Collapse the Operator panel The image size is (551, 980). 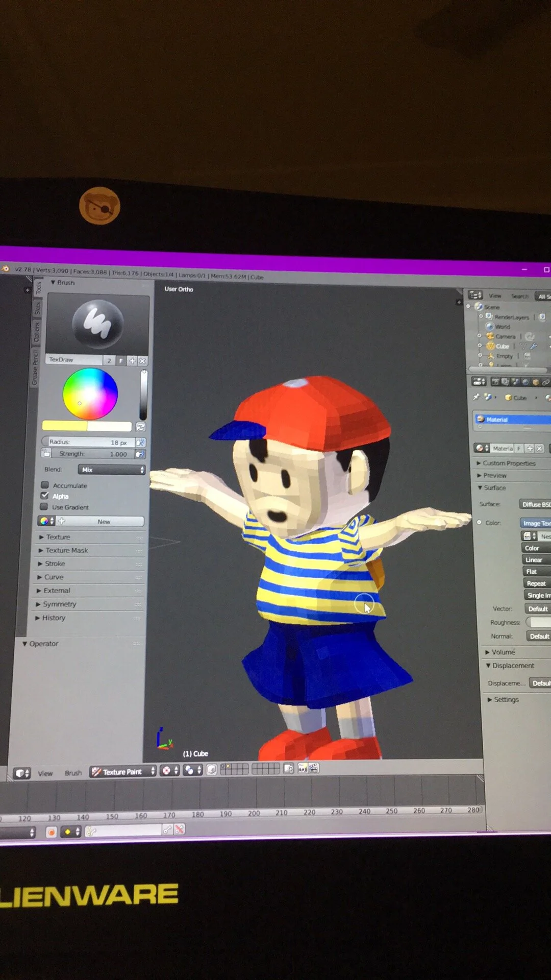coord(81,644)
